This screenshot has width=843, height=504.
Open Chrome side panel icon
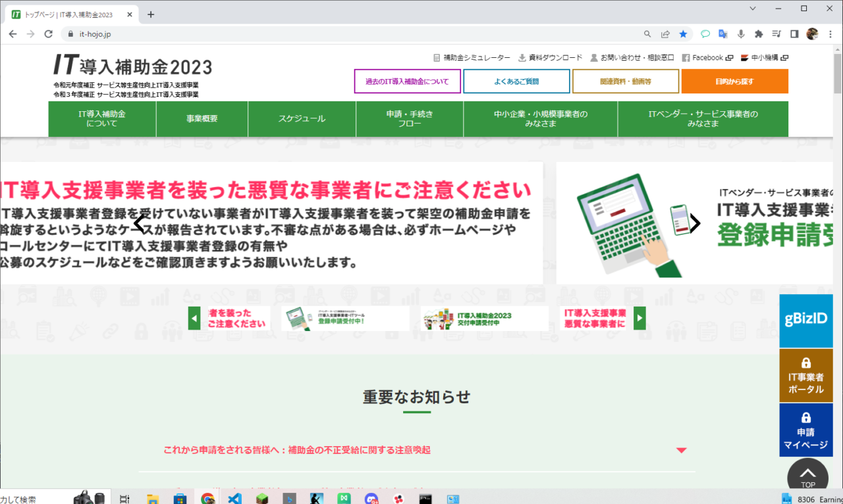pyautogui.click(x=794, y=34)
